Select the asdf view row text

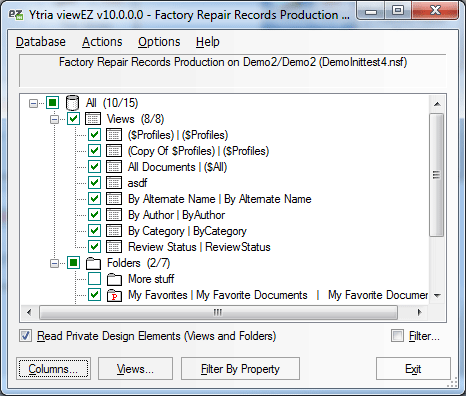point(137,183)
